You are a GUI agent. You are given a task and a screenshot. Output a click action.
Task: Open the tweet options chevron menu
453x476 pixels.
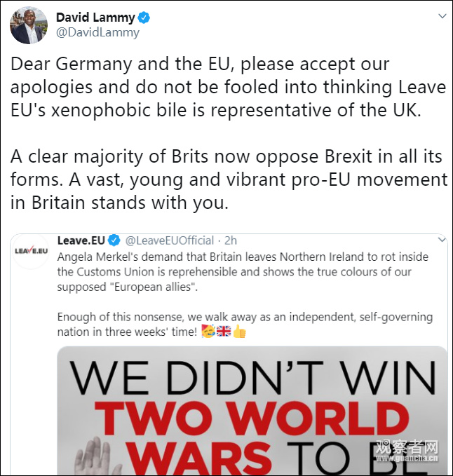tap(441, 15)
